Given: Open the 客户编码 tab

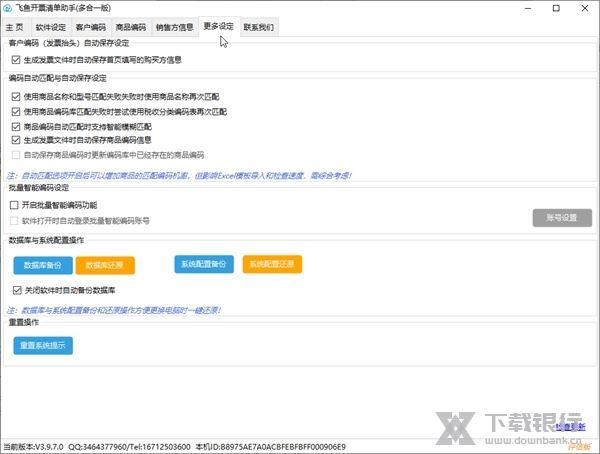Looking at the screenshot, I should (91, 27).
